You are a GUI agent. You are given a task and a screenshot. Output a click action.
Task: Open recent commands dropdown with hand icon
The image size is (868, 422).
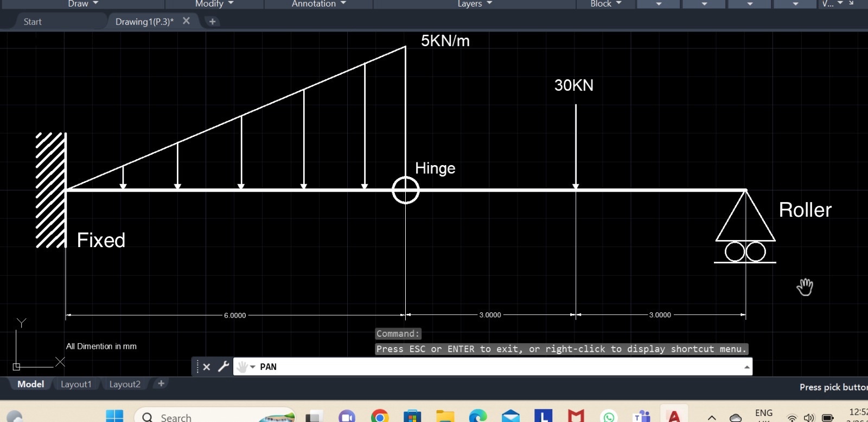(x=246, y=367)
